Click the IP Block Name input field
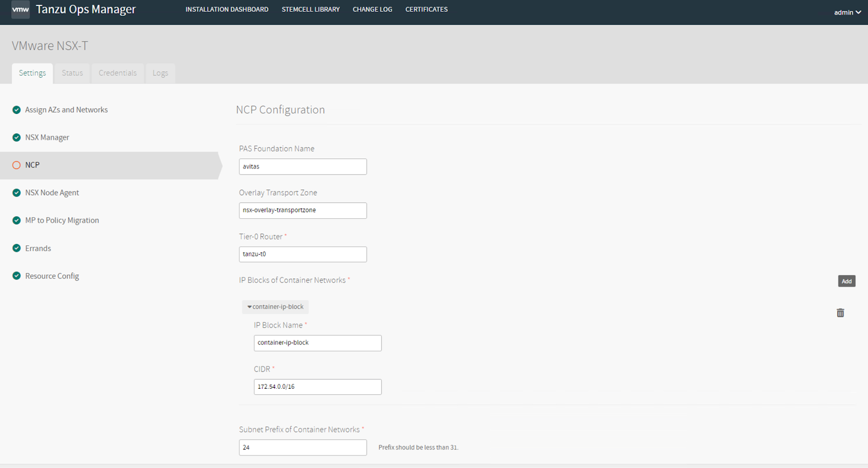Image resolution: width=868 pixels, height=468 pixels. tap(317, 343)
